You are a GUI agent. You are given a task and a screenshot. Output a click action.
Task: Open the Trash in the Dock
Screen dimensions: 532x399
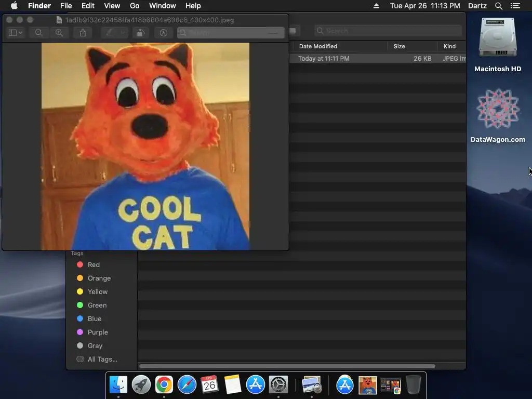(413, 384)
